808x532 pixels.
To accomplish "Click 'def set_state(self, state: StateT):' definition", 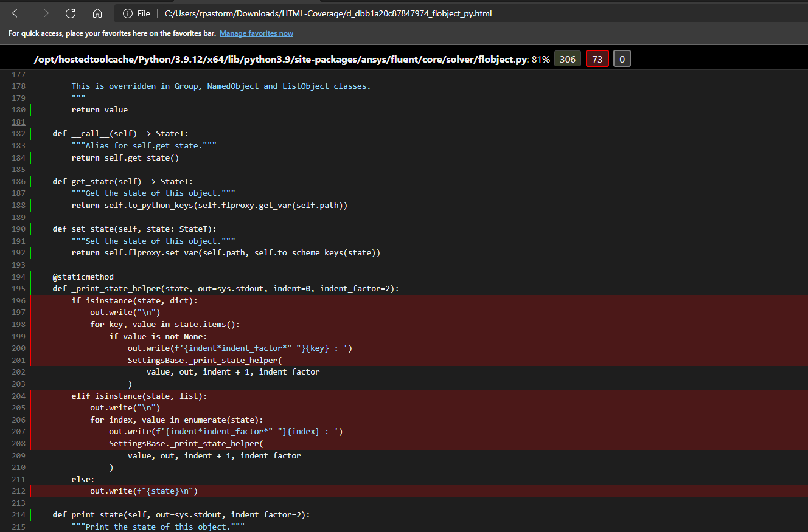I will point(134,229).
